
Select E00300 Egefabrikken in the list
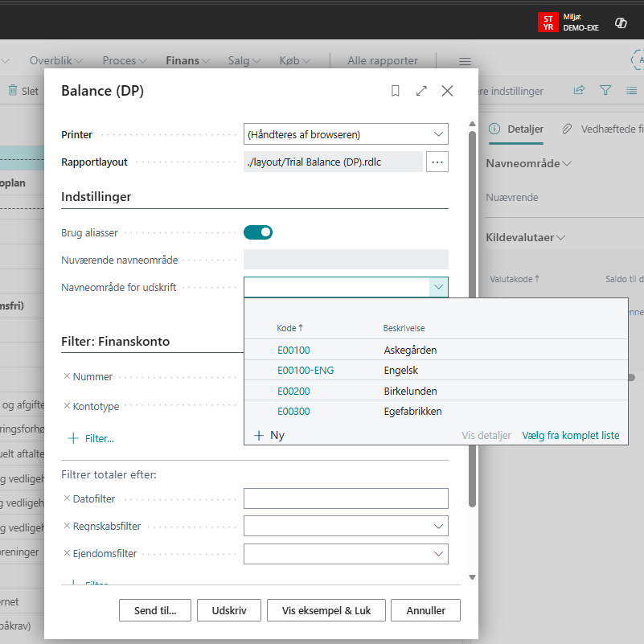[x=436, y=411]
